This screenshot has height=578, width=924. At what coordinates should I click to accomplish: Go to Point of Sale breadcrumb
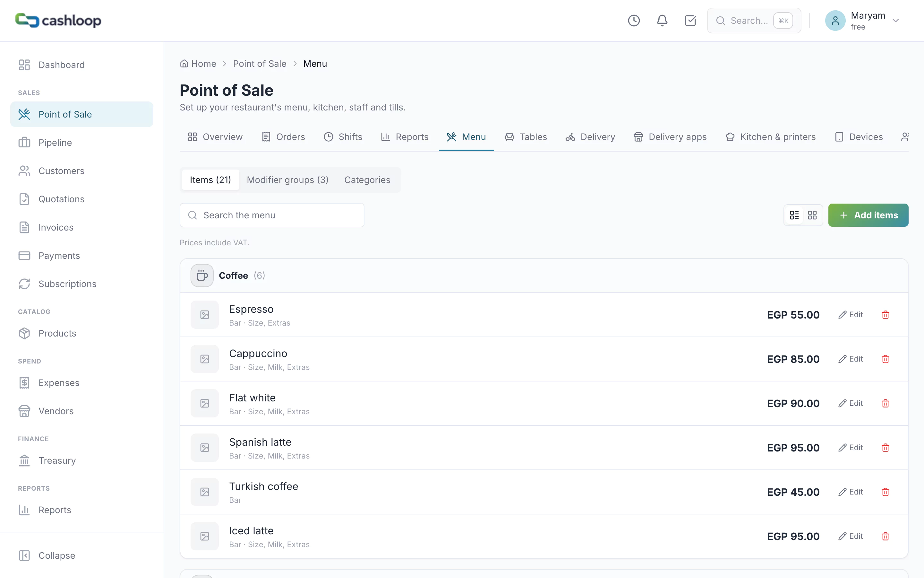point(260,64)
